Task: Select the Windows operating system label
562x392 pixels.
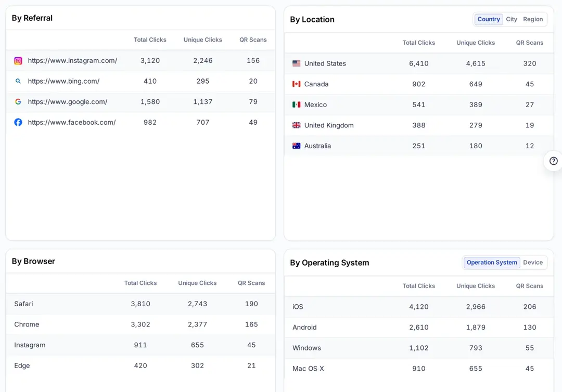Action: click(x=307, y=348)
